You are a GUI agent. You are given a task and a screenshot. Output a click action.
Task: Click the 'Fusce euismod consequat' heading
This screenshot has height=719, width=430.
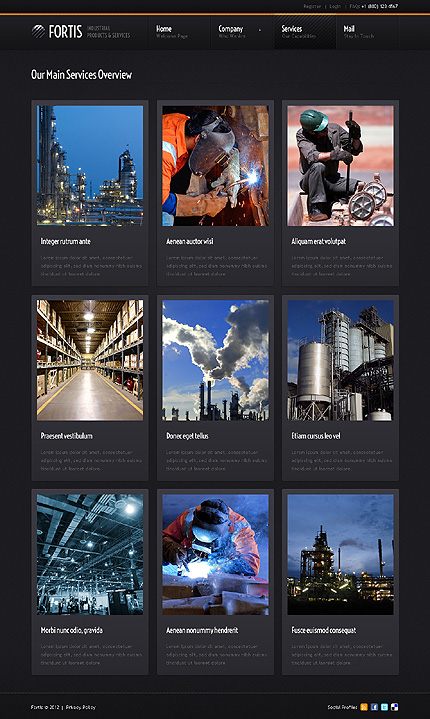click(x=324, y=630)
